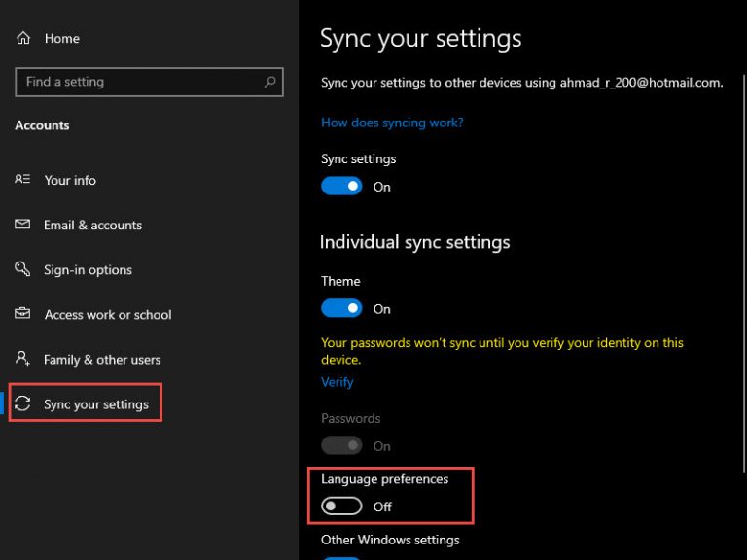Click the Sign-in options key icon
Image resolution: width=747 pixels, height=560 pixels.
(x=22, y=268)
